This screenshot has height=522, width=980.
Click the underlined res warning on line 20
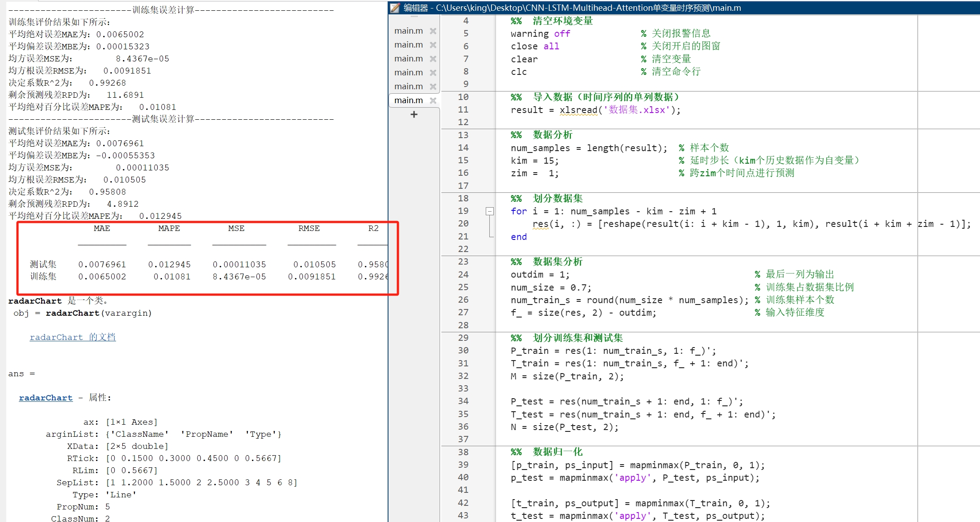click(540, 224)
